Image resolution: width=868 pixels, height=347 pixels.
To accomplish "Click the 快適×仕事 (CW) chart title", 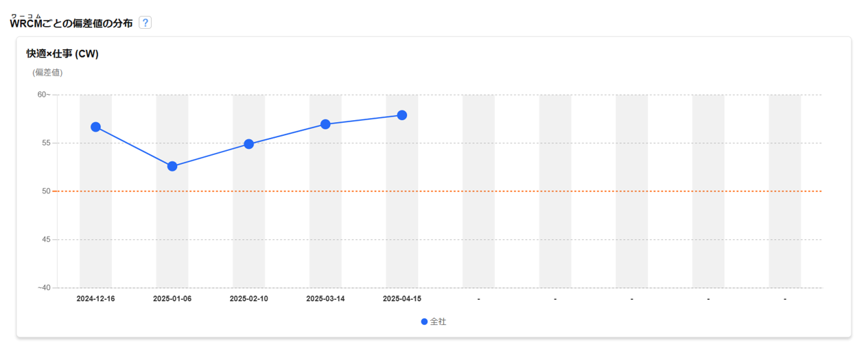I will click(62, 54).
